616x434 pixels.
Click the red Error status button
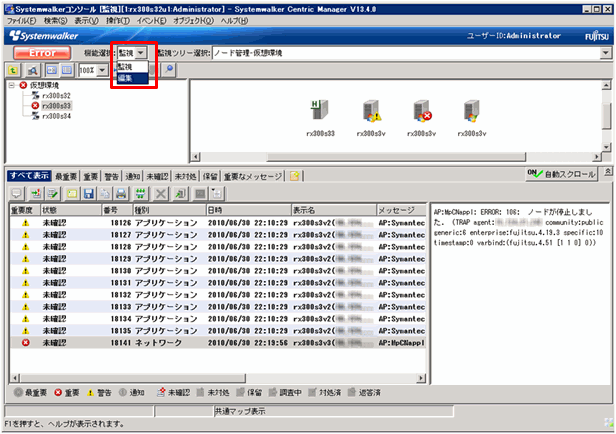(42, 53)
